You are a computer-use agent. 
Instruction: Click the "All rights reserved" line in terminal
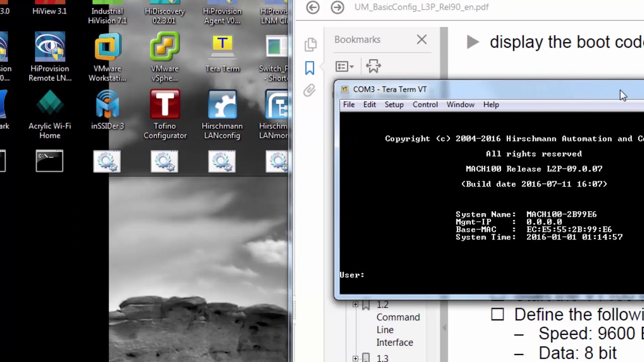click(x=534, y=154)
